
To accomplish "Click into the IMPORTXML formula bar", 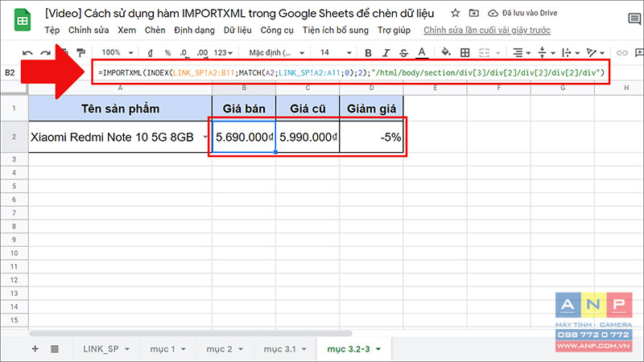I will click(351, 72).
